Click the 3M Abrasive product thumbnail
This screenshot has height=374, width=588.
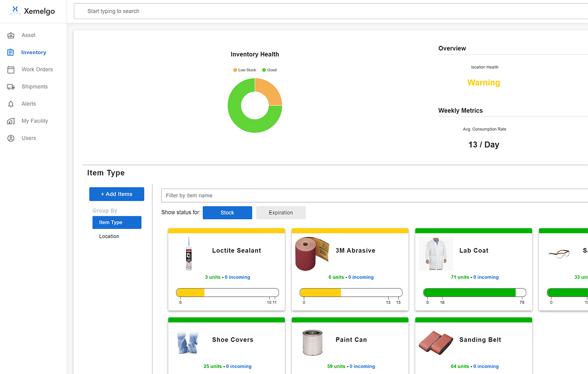coord(312,254)
